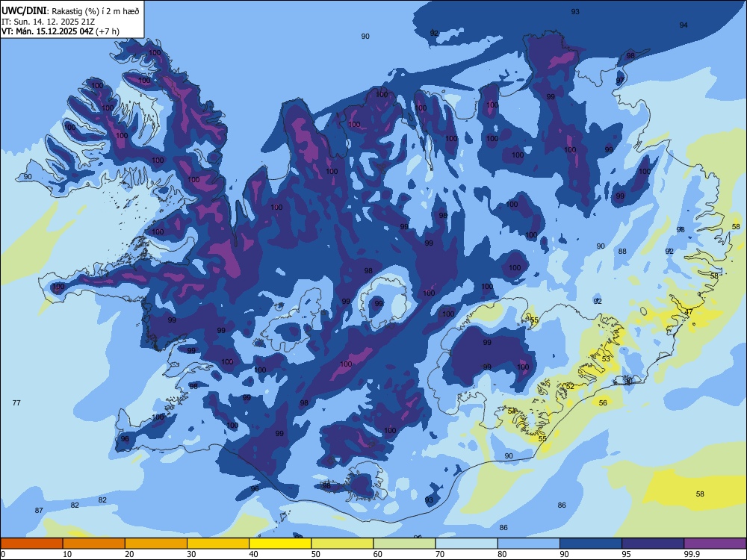747x560 pixels.
Task: Click the '97' humidity value on the map
Action: pos(620,81)
